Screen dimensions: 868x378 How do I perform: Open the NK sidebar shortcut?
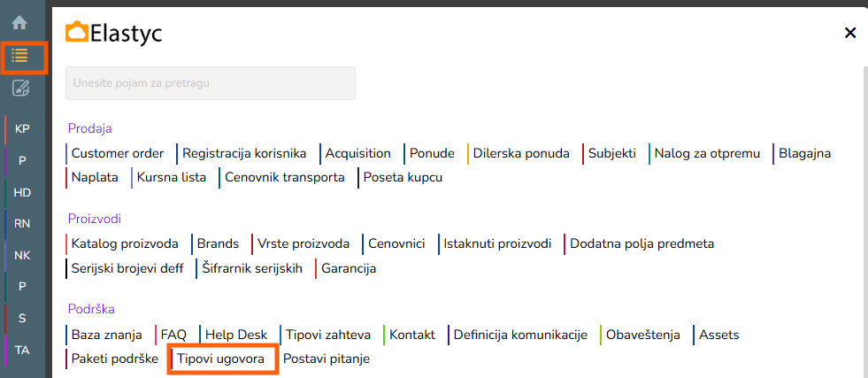[x=22, y=255]
